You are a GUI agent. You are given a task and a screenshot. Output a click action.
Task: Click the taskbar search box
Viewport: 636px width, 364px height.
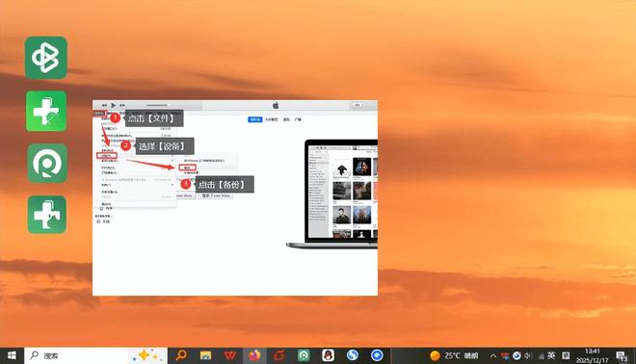click(77, 355)
